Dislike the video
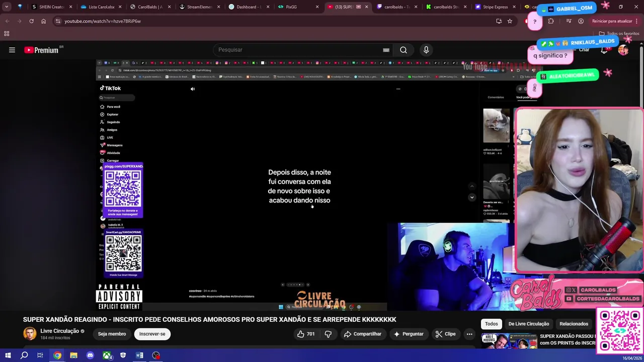Screen dimensions: 644x362 [x=328, y=334]
